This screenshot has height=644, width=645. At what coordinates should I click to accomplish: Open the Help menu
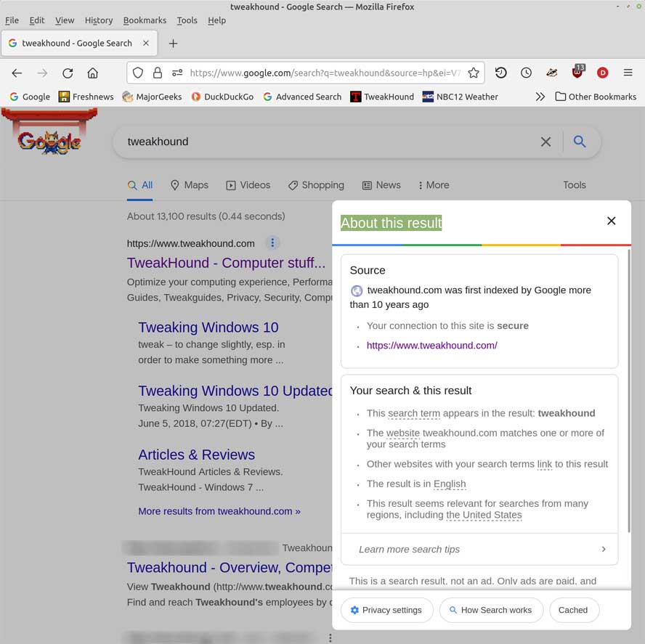pyautogui.click(x=216, y=20)
